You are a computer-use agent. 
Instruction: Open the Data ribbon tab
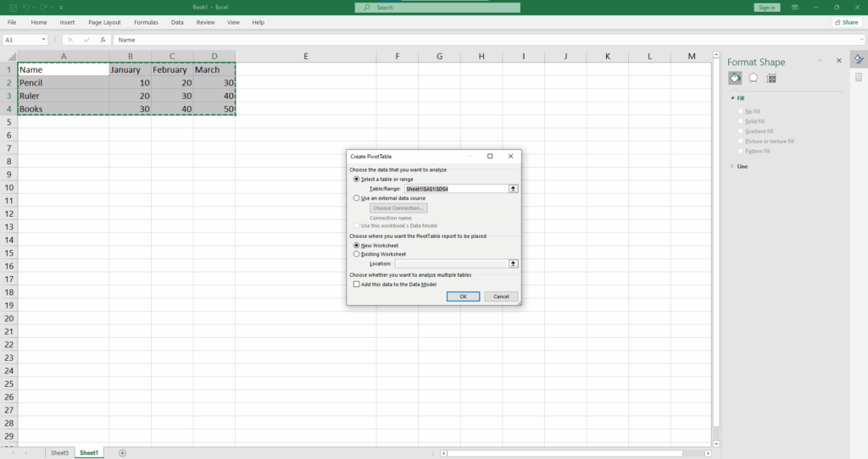tap(177, 23)
